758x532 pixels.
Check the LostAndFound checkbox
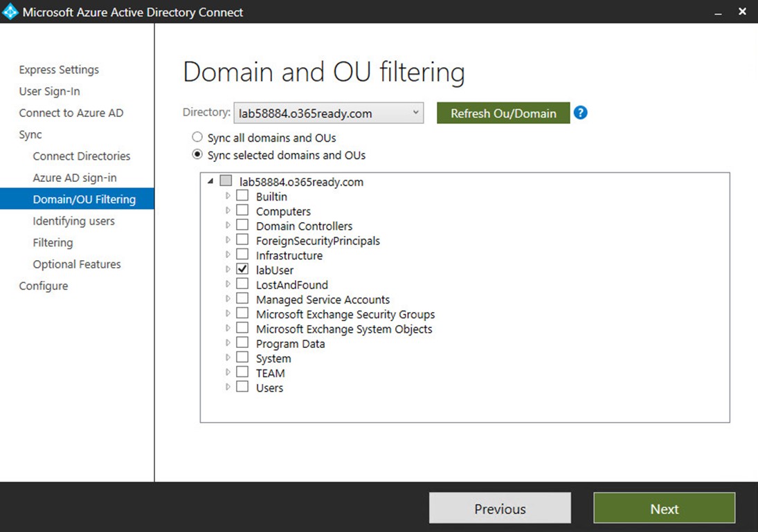click(x=242, y=284)
